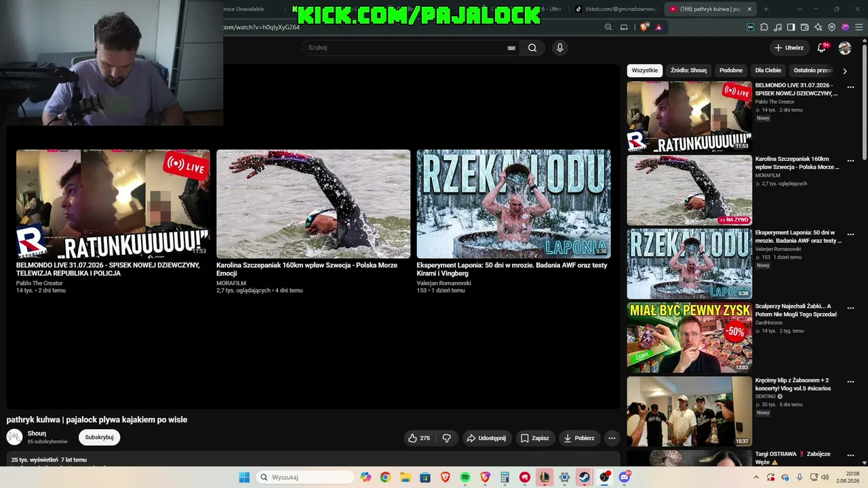Viewport: 868px width, 488px height.
Task: Open the Brave Wallet icon
Action: click(x=804, y=27)
